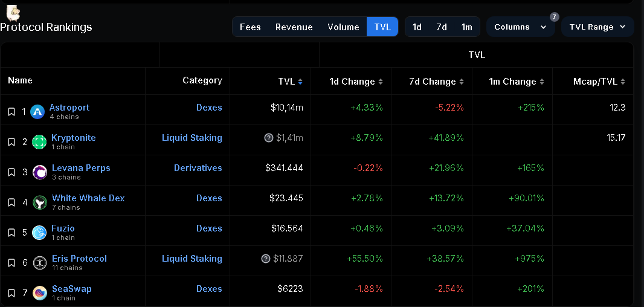The width and height of the screenshot is (644, 307).
Task: Select the 7d time period
Action: click(442, 27)
